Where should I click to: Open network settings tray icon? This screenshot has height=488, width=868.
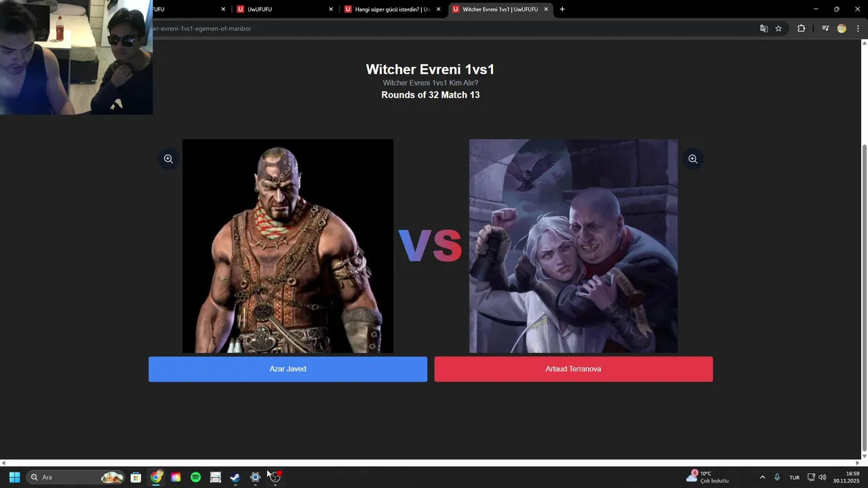(811, 477)
